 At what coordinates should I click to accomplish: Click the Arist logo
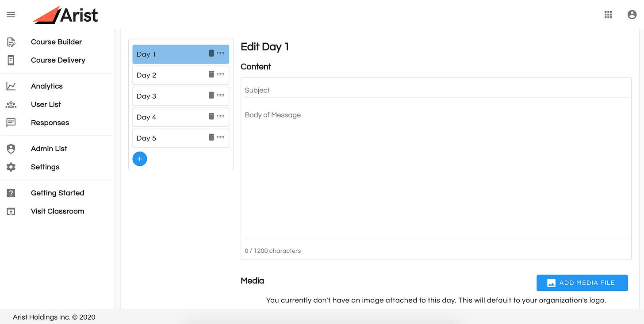[65, 15]
